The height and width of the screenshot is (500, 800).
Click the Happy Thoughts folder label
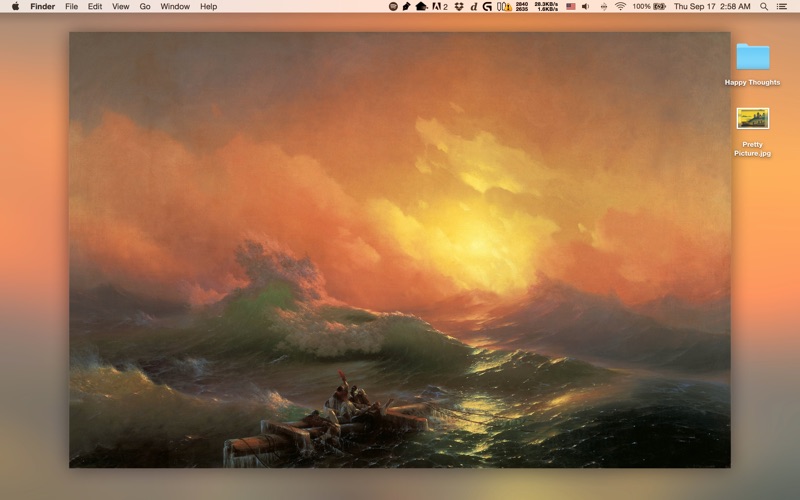pos(753,82)
